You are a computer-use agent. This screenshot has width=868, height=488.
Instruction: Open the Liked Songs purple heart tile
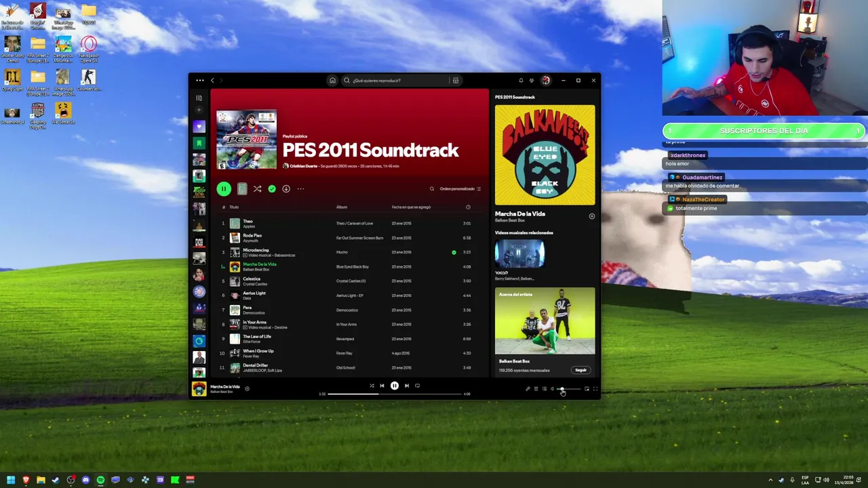pos(199,127)
